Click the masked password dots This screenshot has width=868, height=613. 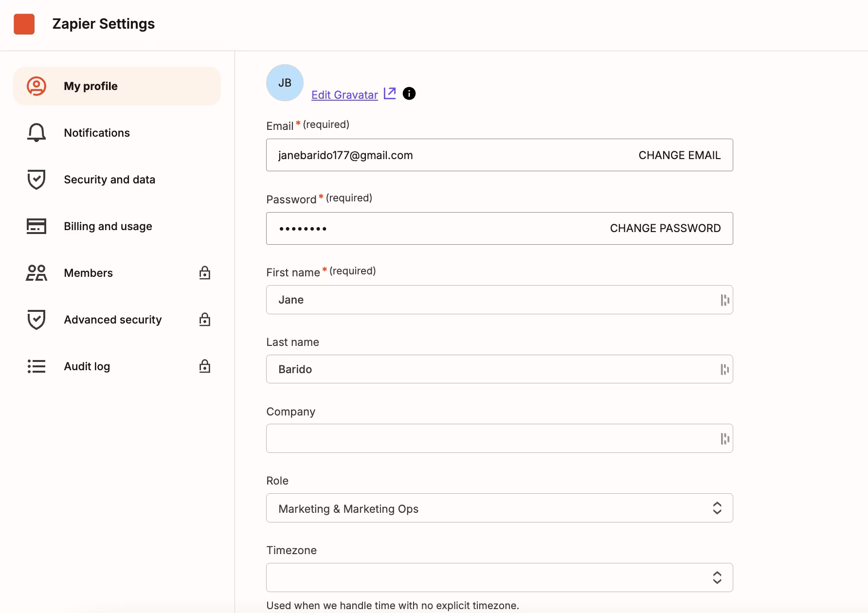pyautogui.click(x=303, y=228)
